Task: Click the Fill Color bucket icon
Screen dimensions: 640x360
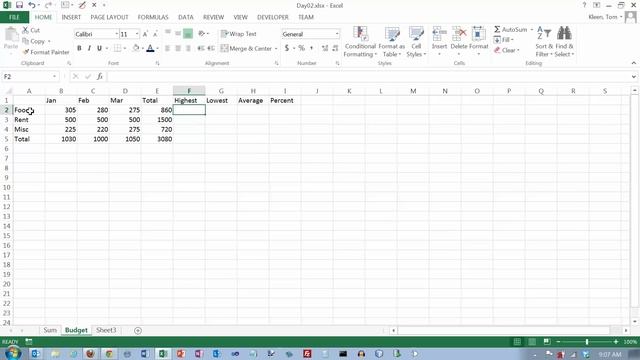Action: (136, 48)
